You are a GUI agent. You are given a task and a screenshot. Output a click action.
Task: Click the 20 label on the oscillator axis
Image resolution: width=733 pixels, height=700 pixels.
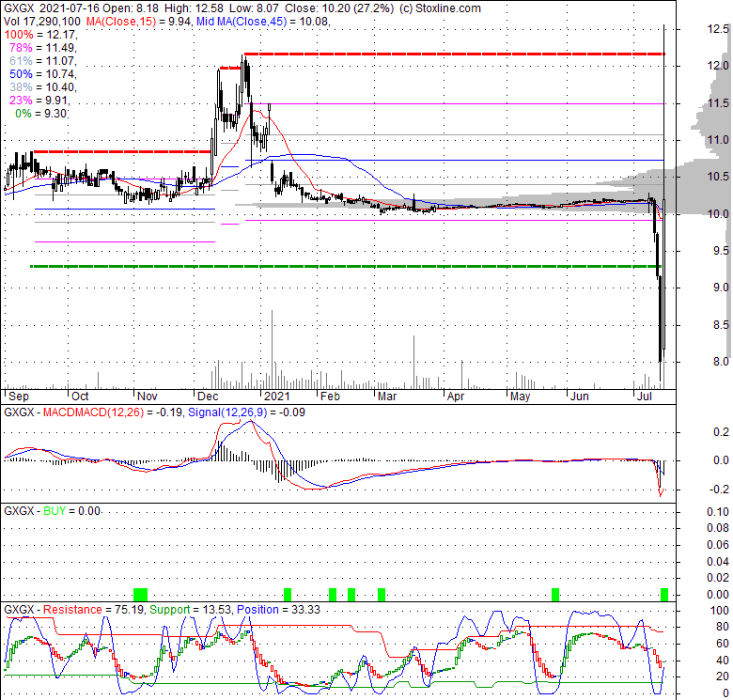pyautogui.click(x=724, y=677)
